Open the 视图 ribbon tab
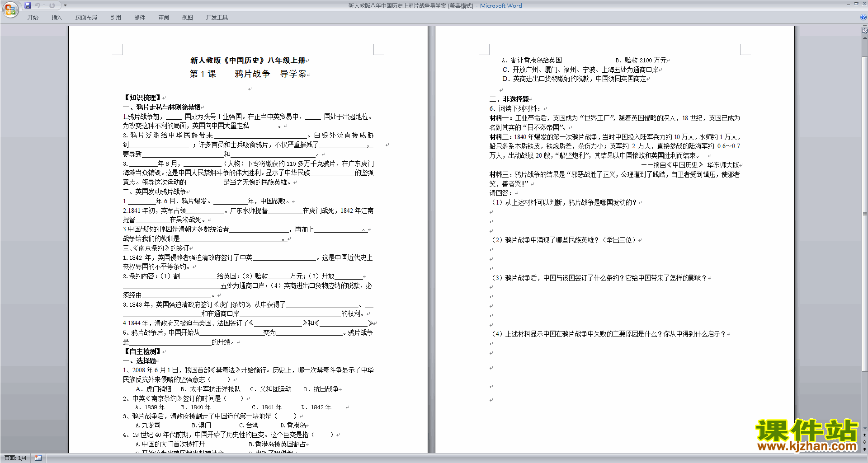Viewport: 868px width, 463px height. pos(188,18)
